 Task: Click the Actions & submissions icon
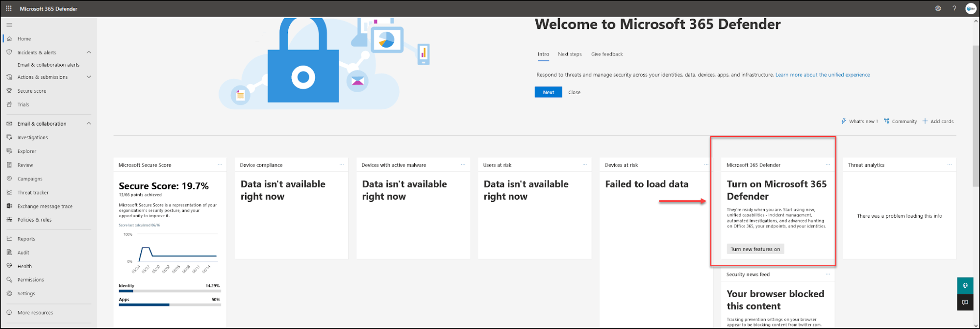(9, 77)
